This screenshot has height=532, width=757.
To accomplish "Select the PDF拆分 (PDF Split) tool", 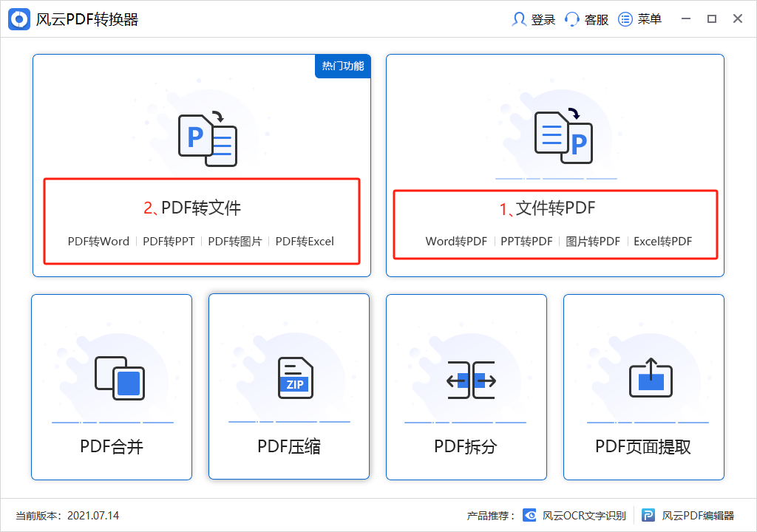I will (466, 386).
